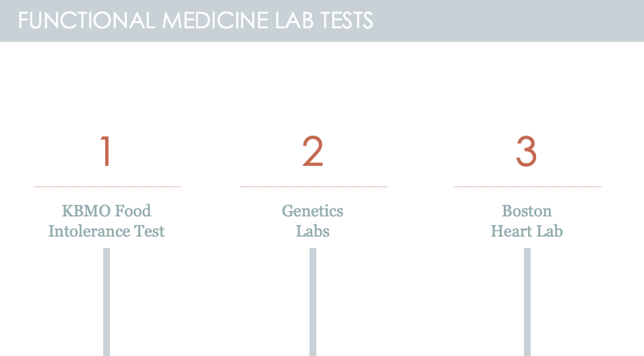Click the empty gray header banner area

coord(513,20)
